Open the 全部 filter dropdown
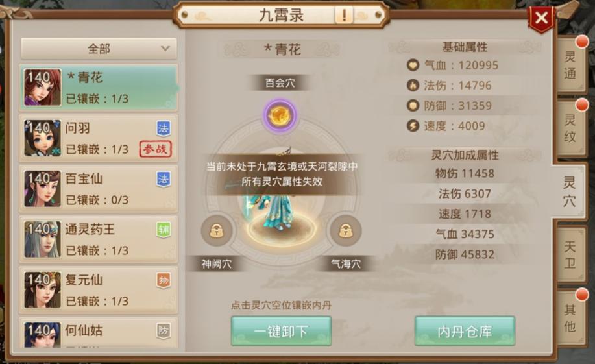Screen dimensions: 595x364 click(99, 49)
